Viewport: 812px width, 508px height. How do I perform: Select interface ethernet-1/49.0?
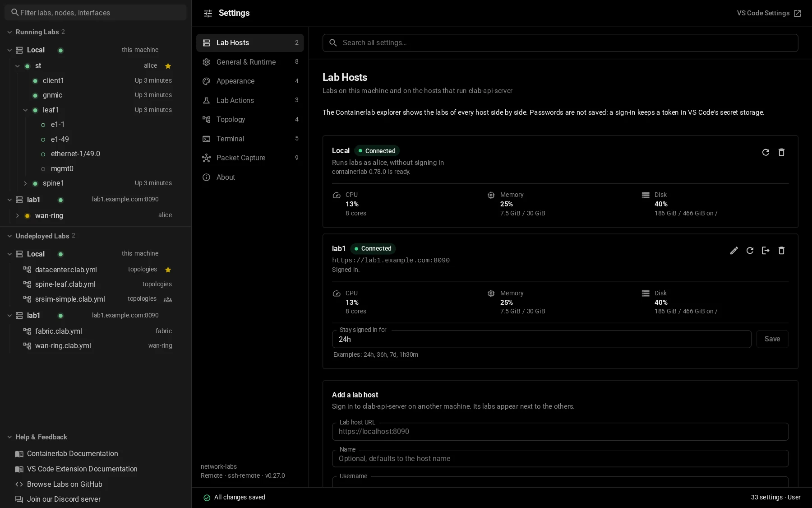point(96,154)
